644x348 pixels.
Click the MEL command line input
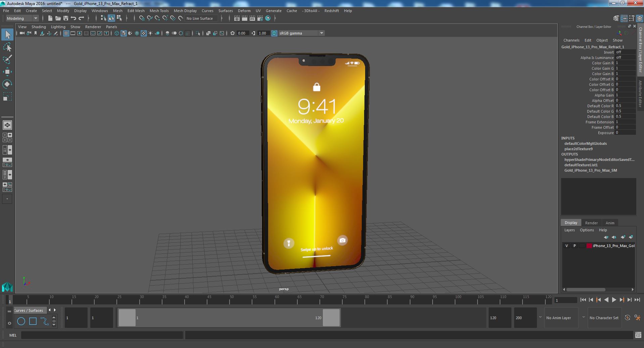pos(102,335)
